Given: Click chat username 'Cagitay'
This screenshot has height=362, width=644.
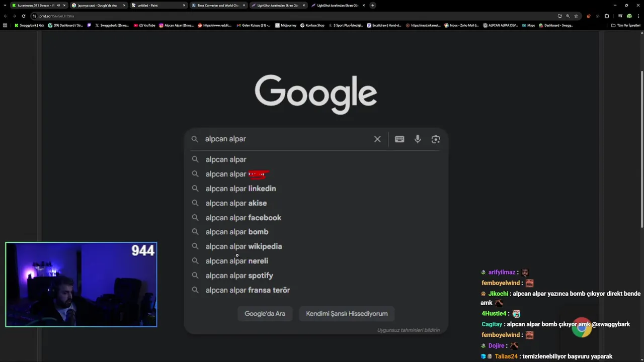Looking at the screenshot, I should pos(492,324).
